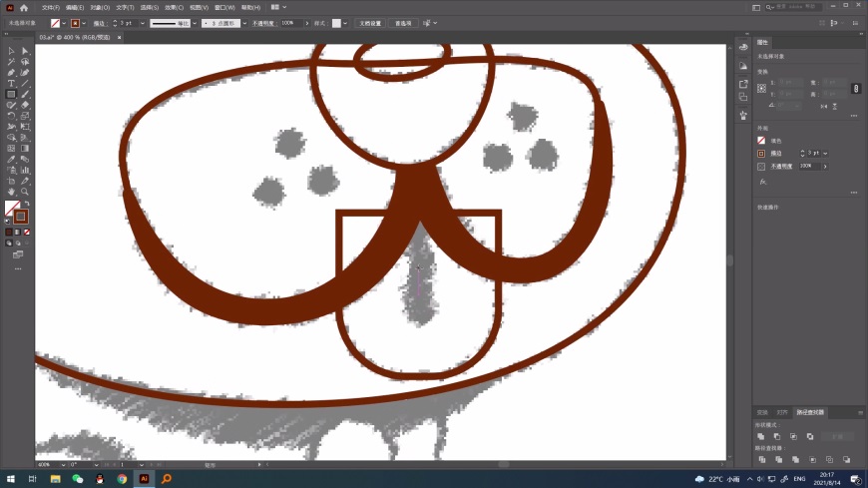Click the Stroke fill swatch in toolbar
868x488 pixels.
[x=21, y=217]
